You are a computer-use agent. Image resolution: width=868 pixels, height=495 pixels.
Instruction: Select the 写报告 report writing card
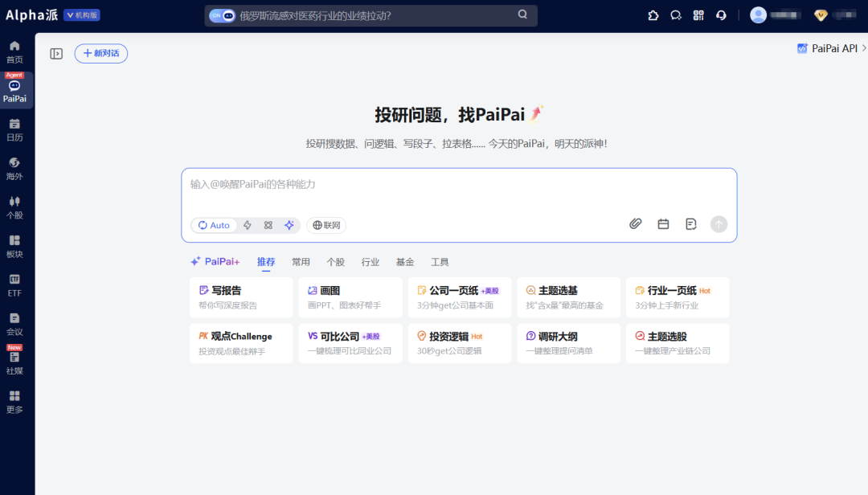click(x=240, y=297)
